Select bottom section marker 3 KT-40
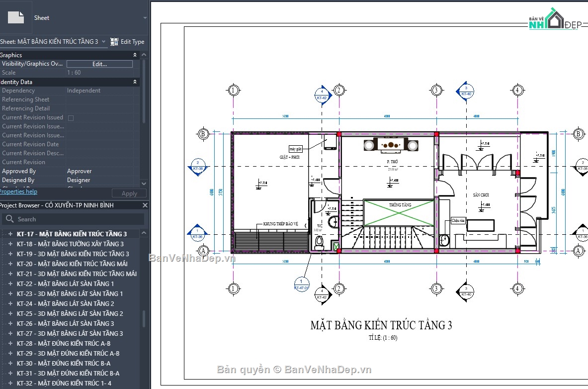 pos(466,292)
